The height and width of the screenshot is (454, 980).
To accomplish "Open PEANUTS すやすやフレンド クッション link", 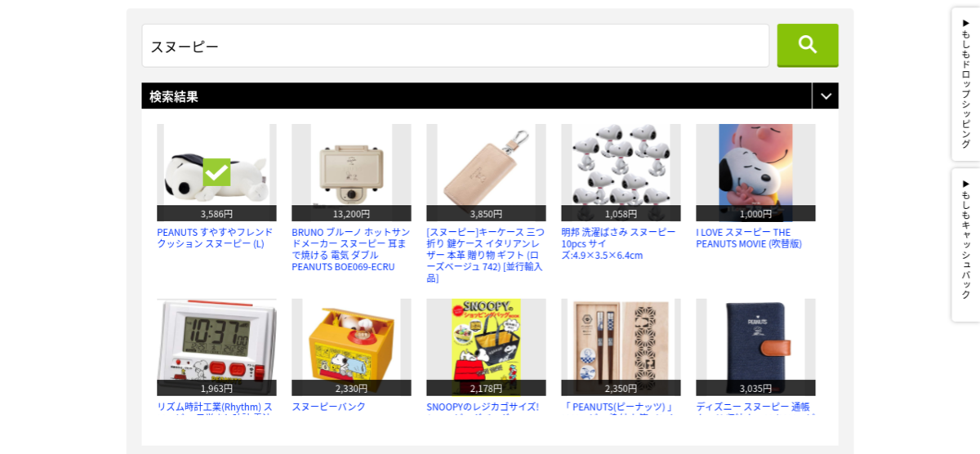I will 215,238.
